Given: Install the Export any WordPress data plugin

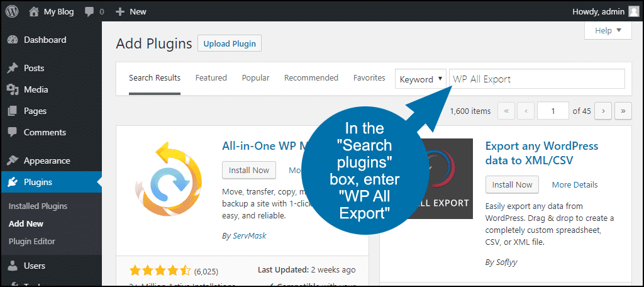Looking at the screenshot, I should pyautogui.click(x=512, y=184).
